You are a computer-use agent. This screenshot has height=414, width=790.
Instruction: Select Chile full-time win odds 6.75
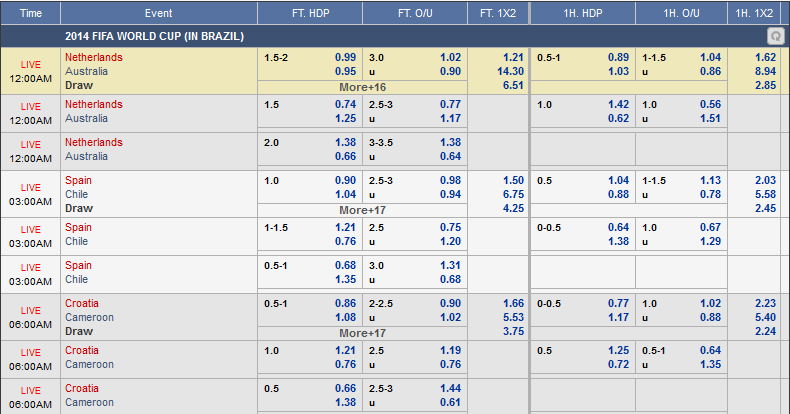click(513, 194)
